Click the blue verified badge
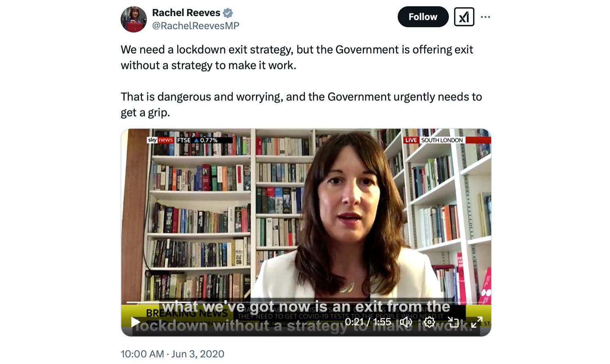 click(228, 13)
